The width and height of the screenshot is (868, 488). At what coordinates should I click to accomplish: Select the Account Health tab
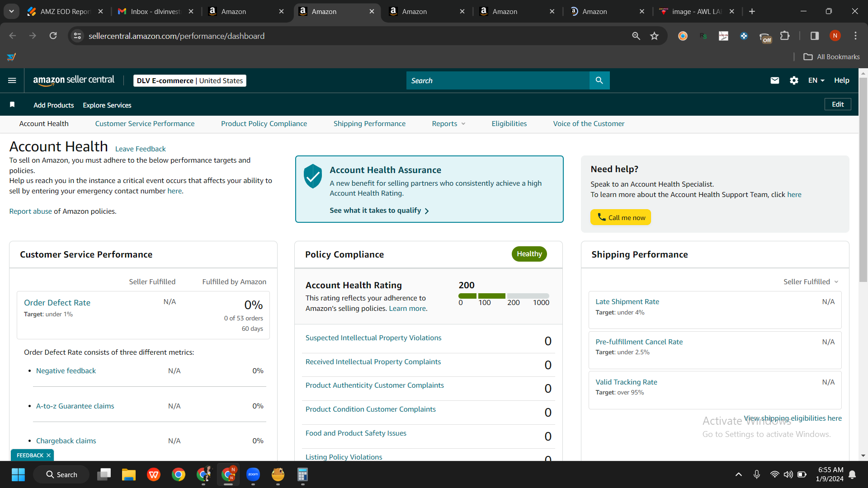[x=44, y=124]
